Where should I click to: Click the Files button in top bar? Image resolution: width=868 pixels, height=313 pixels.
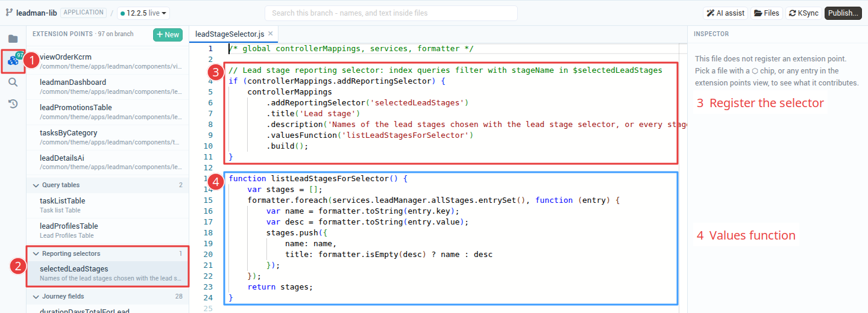(766, 13)
